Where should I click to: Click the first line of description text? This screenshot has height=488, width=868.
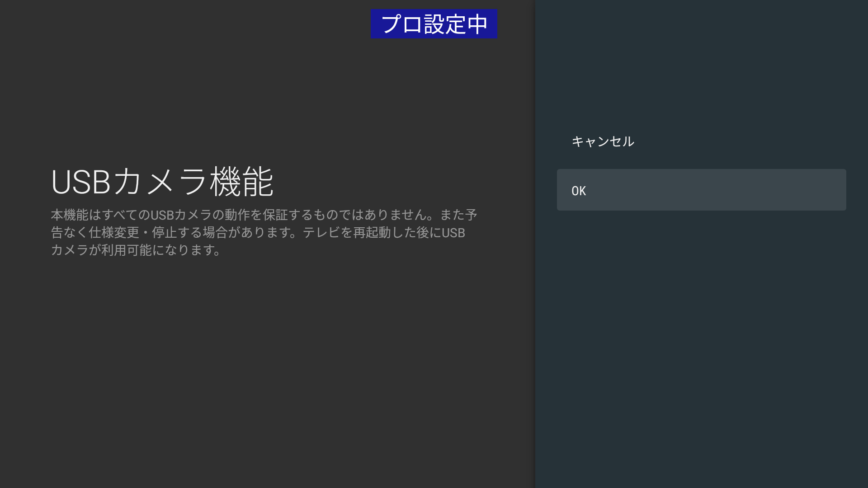264,215
